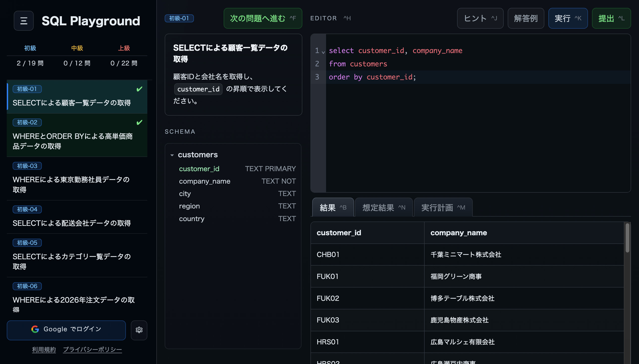Viewport: 639px width, 364px height.
Task: Click the SQL Playground title
Action: (91, 21)
